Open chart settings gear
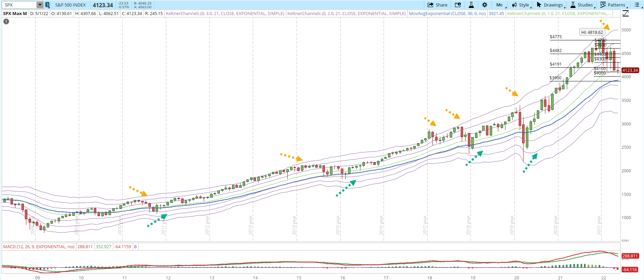 click(485, 5)
